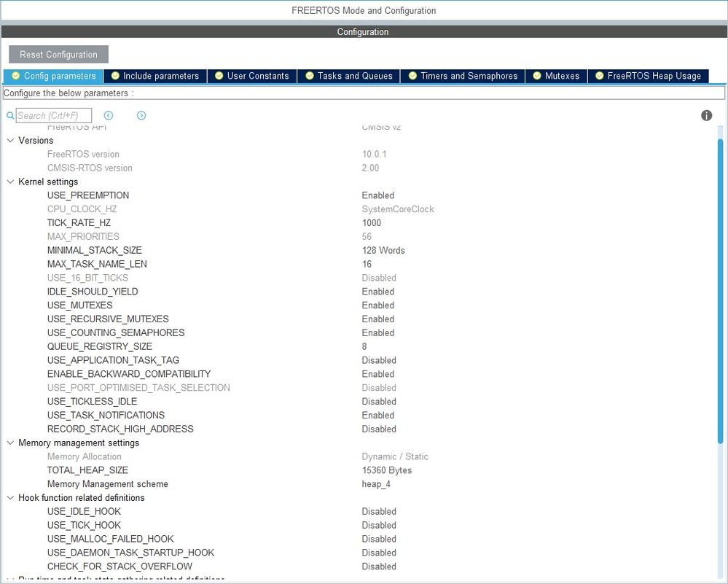This screenshot has width=728, height=584.
Task: Change USE_RECURSIVE_MUTEXES Enabled value
Action: coord(378,319)
